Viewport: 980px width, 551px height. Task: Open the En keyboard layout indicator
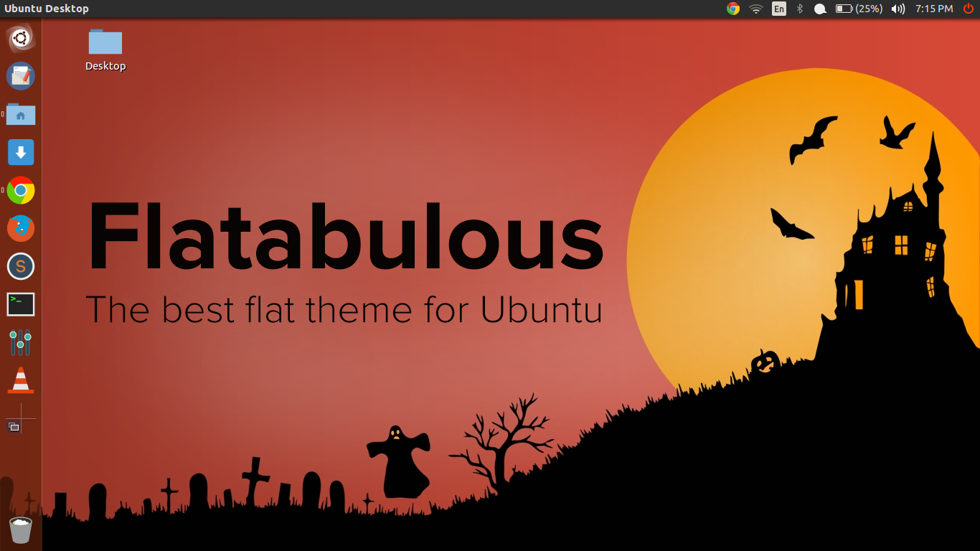(x=779, y=9)
